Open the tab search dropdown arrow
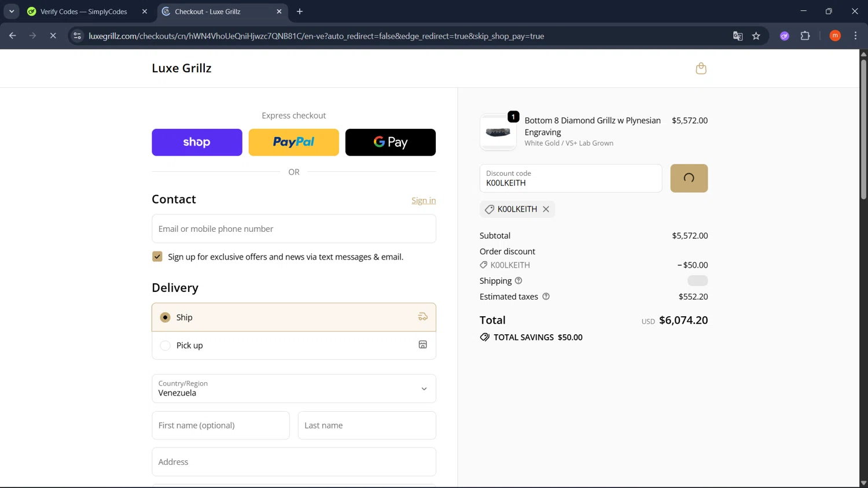Viewport: 868px width, 488px height. click(x=12, y=12)
